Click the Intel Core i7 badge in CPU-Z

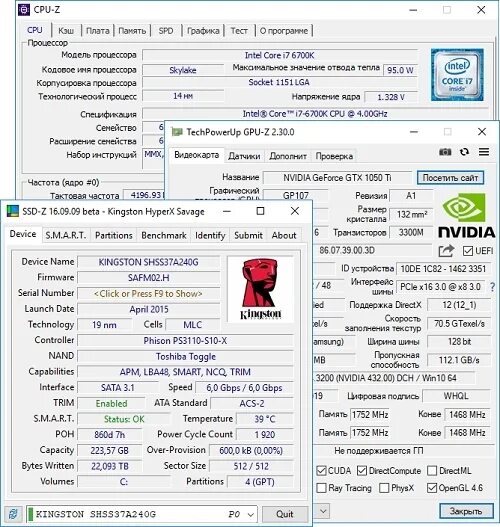point(457,75)
